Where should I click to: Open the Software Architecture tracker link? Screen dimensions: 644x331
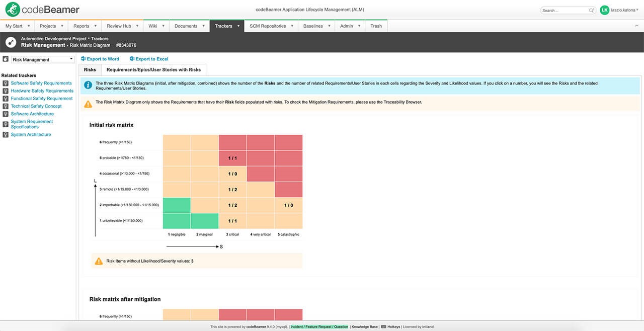(x=32, y=114)
